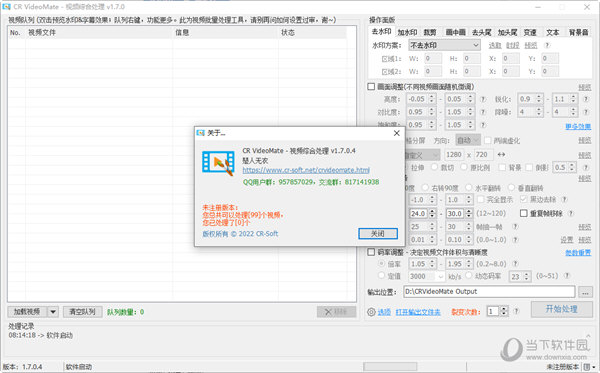Screen dimensions: 600x373
Task: Open the 打开输出文件夹 link
Action: pos(418,312)
